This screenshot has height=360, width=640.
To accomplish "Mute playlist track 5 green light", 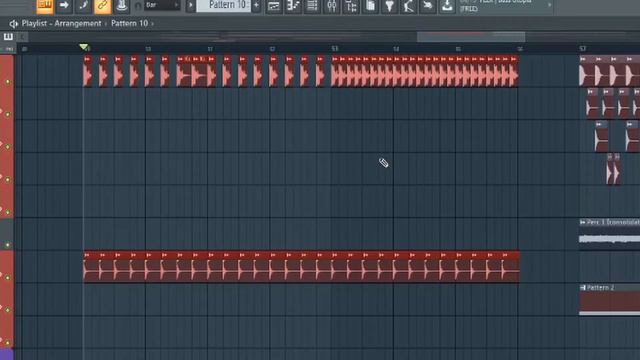I will click(7, 212).
